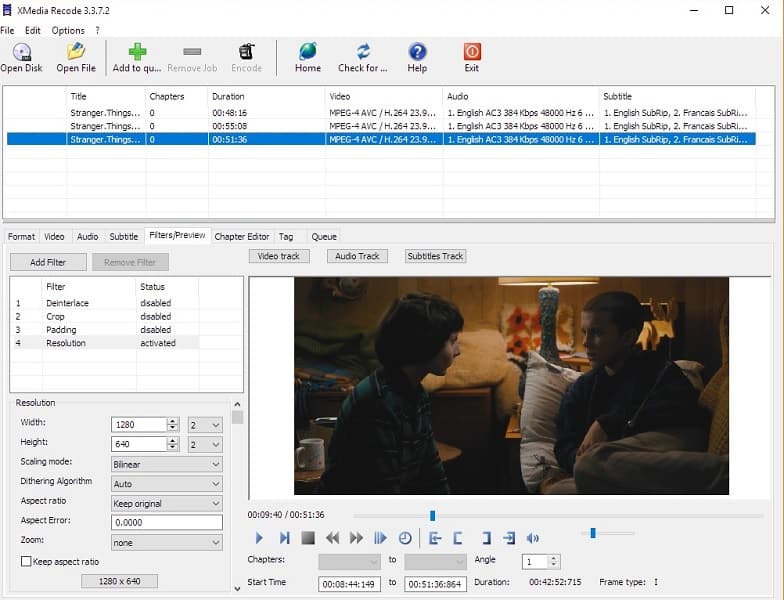Image resolution: width=784 pixels, height=600 pixels.
Task: Click the Open Disk toolbar icon
Action: click(22, 52)
